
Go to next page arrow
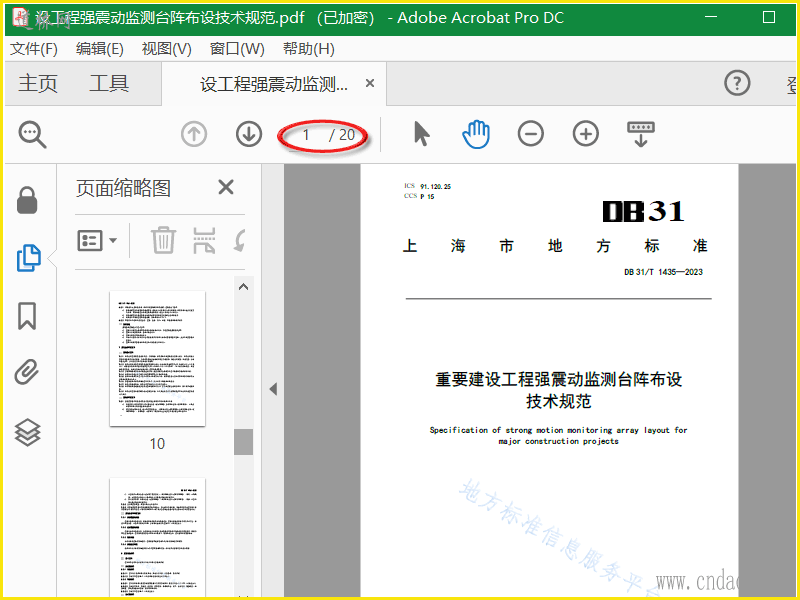tap(249, 134)
